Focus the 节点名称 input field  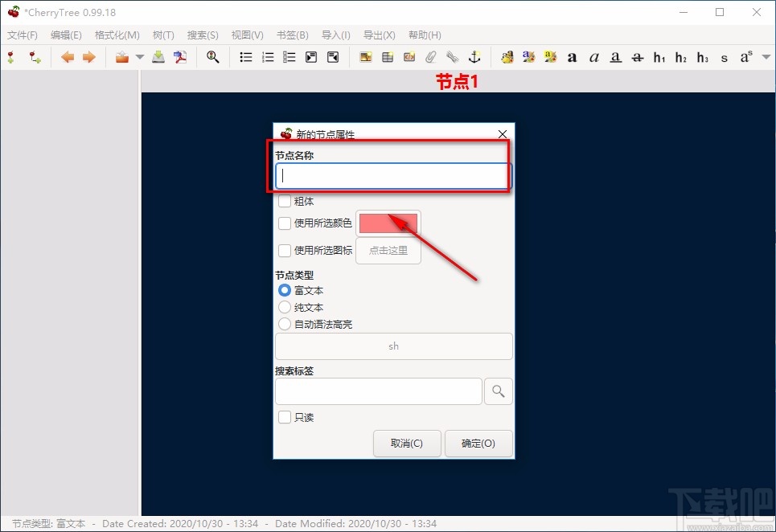coord(393,176)
